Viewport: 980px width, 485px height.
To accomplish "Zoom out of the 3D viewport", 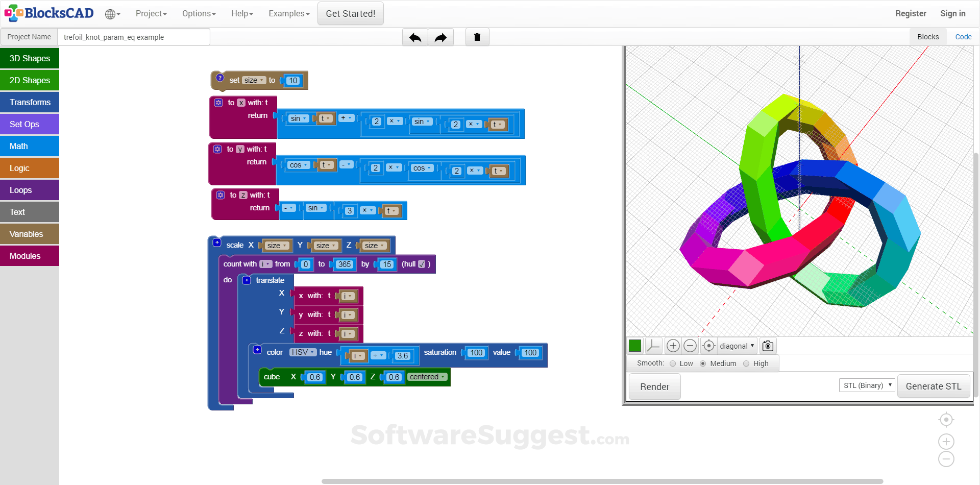I will click(690, 346).
